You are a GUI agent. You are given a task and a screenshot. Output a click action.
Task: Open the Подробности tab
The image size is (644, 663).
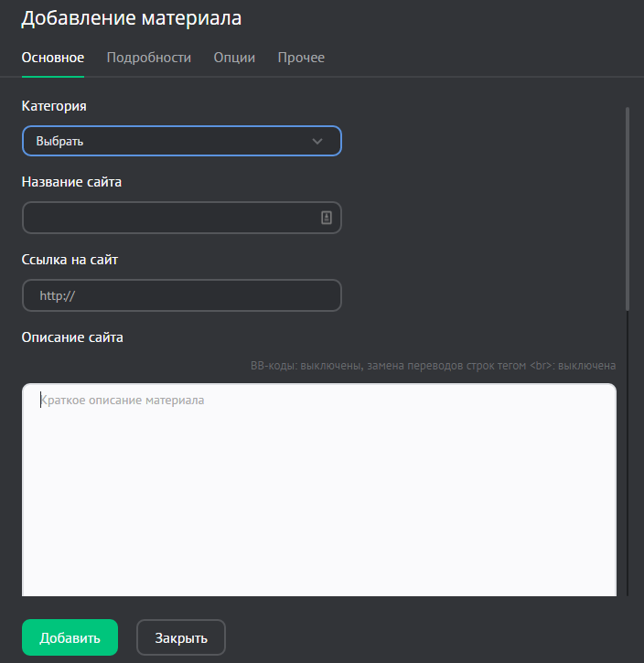coord(149,58)
